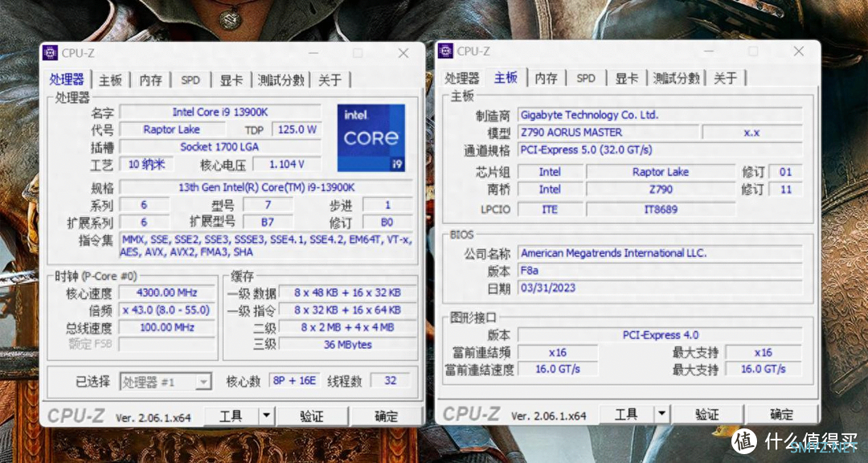Viewport: 868px width, 463px height.
Task: Click L1 instruction cache value 8 x 32 KB + 16 x 64 KB
Action: click(x=348, y=310)
